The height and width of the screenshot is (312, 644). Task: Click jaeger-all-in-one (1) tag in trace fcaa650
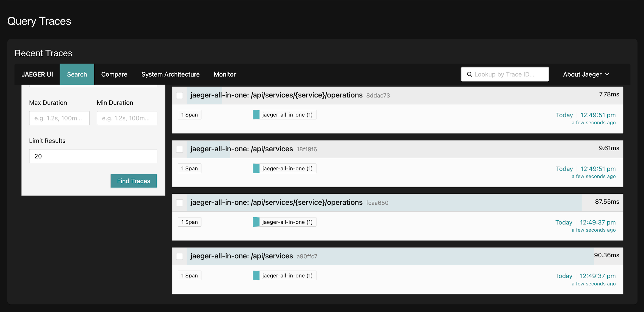284,222
